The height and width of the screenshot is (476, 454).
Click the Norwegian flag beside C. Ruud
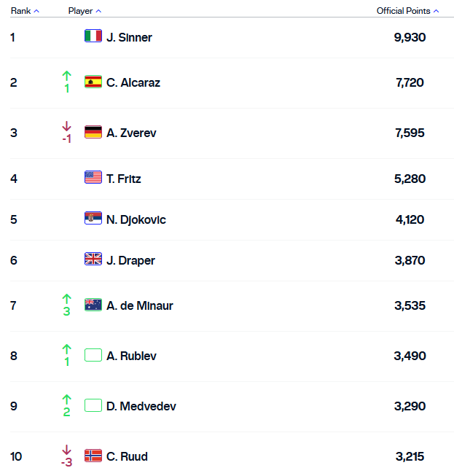[x=93, y=456]
